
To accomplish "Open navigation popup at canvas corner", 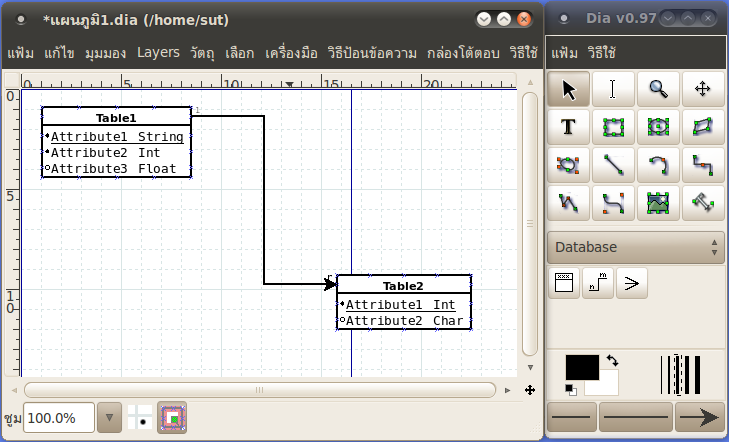I will click(x=530, y=390).
